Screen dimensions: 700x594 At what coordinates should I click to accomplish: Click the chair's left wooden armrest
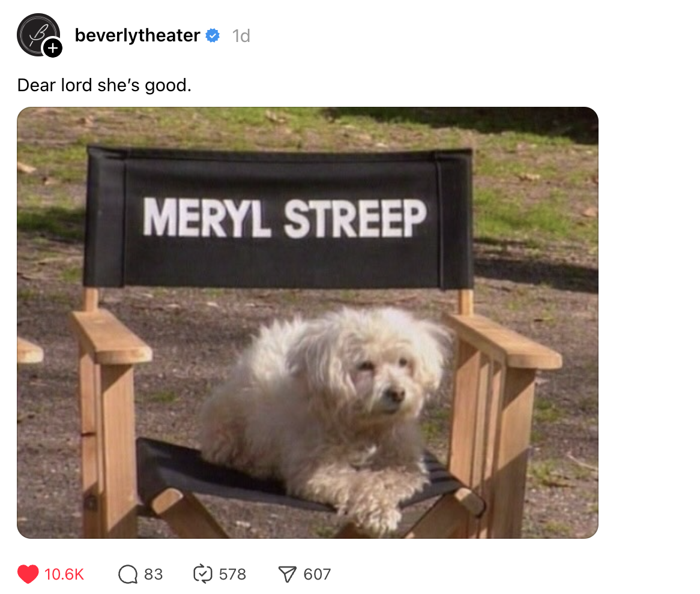(111, 337)
